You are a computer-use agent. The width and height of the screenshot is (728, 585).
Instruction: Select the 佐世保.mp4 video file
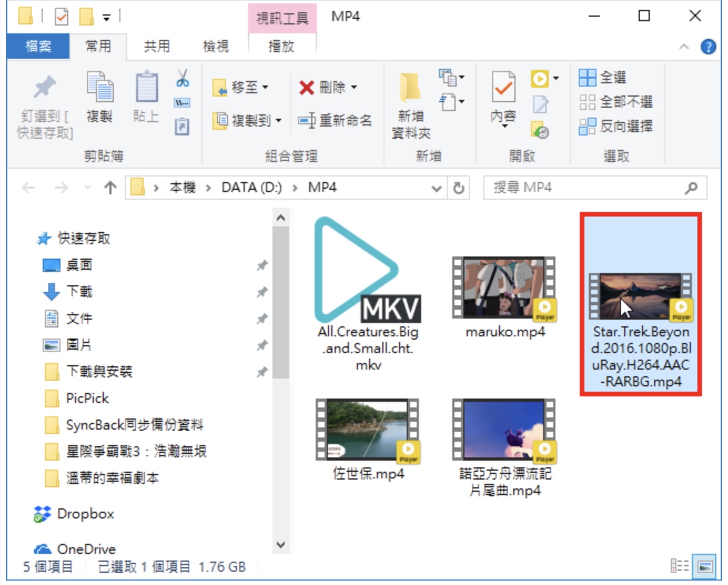(x=368, y=440)
